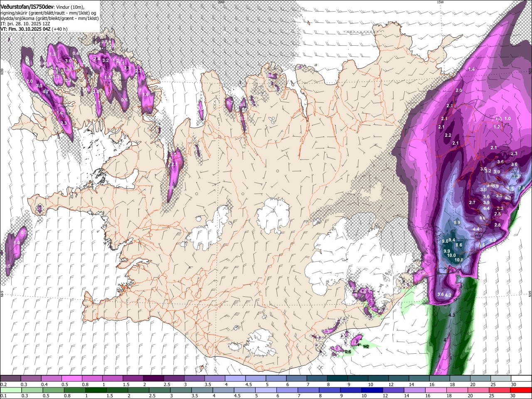The image size is (532, 399).
Task: Click the 10.8 precipitation value
Action: [459, 260]
